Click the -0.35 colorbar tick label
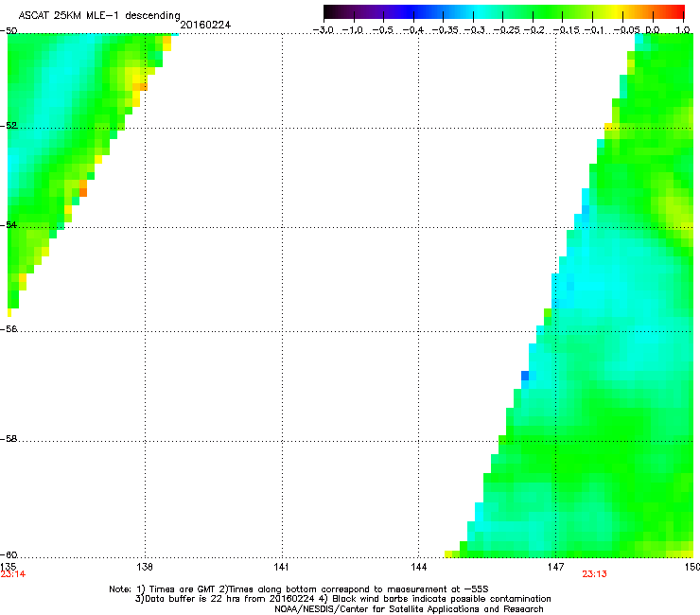Viewport: 700px width, 615px height. 446,30
